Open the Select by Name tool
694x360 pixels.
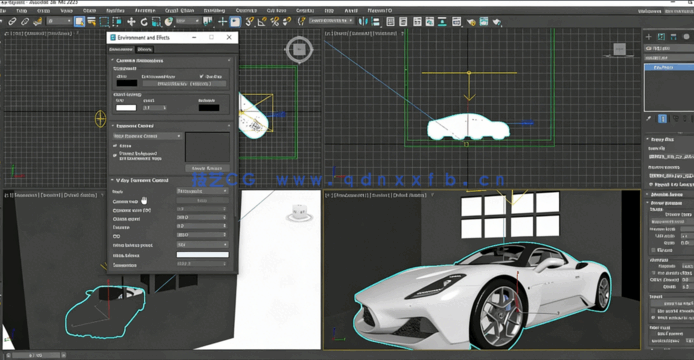92,21
